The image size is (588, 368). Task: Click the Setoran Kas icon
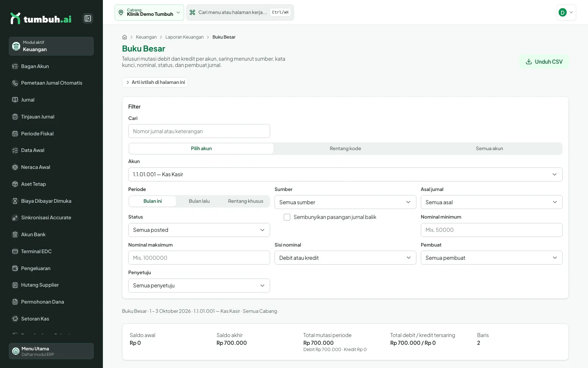pos(15,319)
